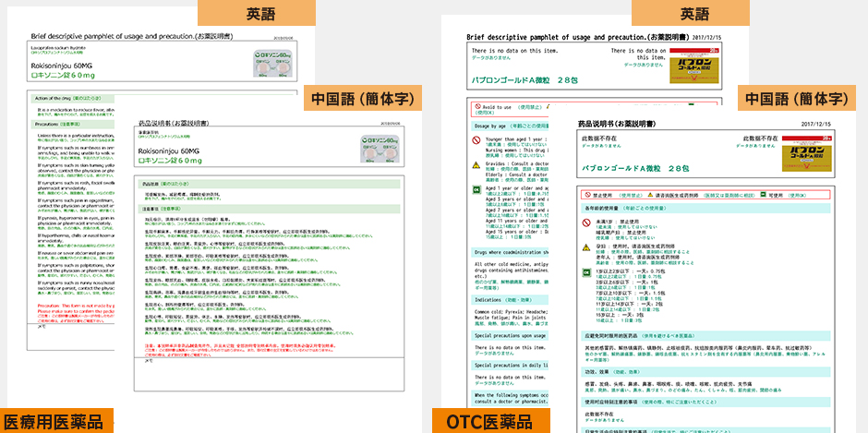
Task: Click the "功效、效果" section header
Action: point(705,372)
